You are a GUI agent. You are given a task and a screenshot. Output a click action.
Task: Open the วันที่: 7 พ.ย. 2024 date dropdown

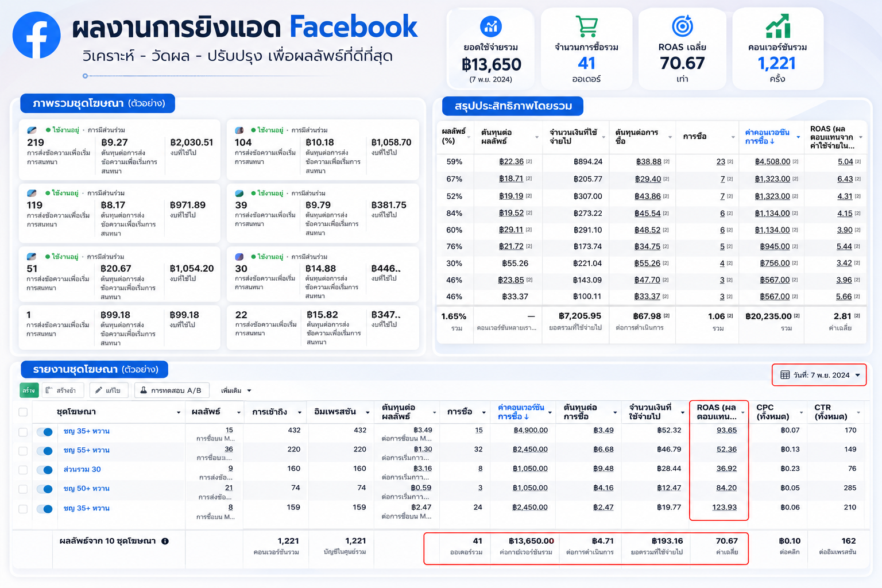[x=819, y=375]
